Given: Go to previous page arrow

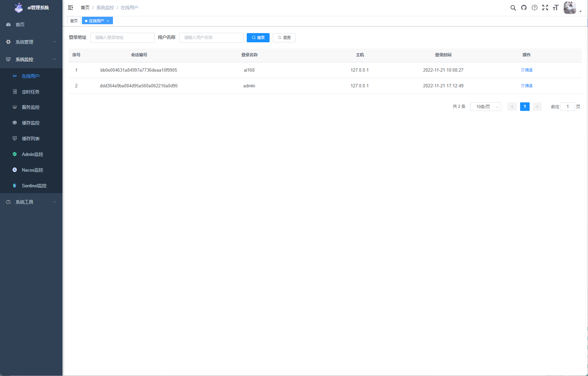Looking at the screenshot, I should 512,107.
